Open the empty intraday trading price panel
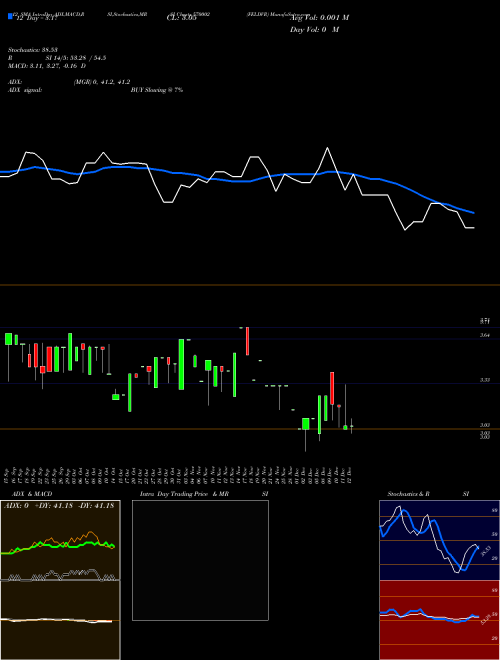 (x=200, y=560)
